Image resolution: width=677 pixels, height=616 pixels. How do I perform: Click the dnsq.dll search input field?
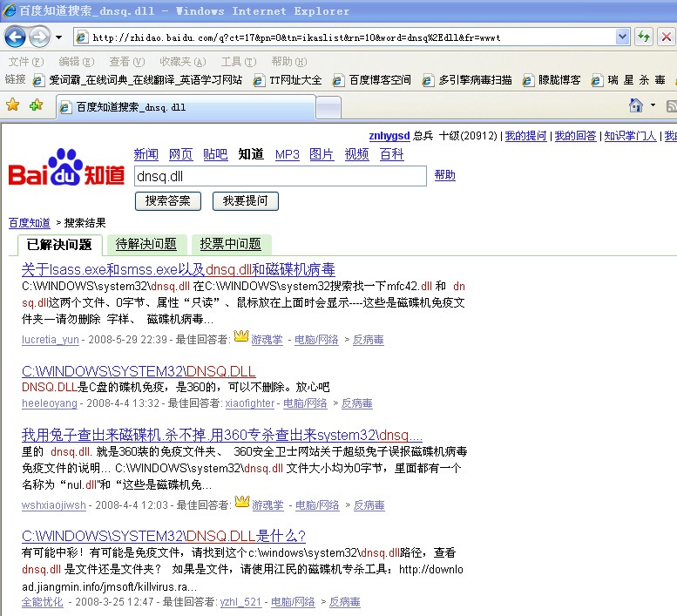click(x=281, y=176)
